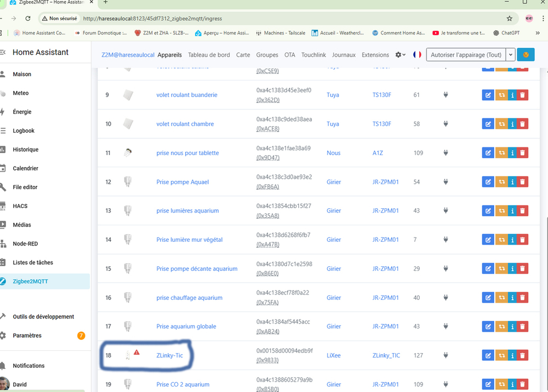Open Prise CO 2 aquarium device link
This screenshot has width=548, height=392.
[x=183, y=384]
